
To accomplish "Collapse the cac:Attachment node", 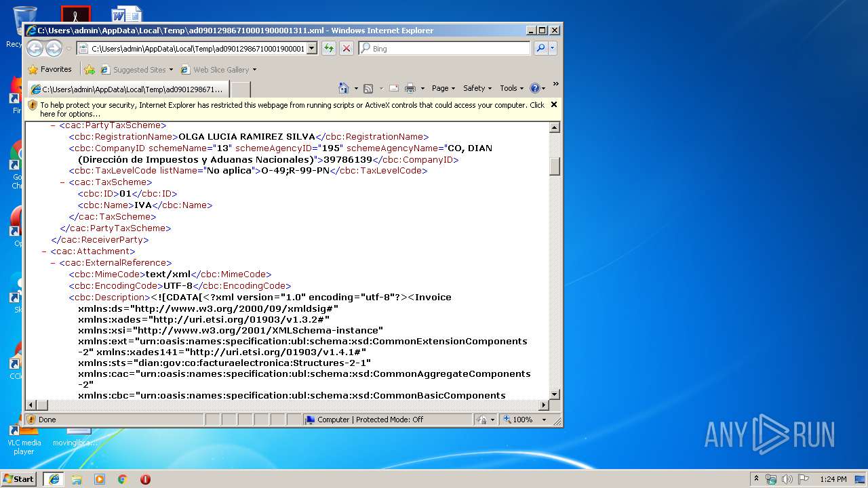I will (44, 251).
